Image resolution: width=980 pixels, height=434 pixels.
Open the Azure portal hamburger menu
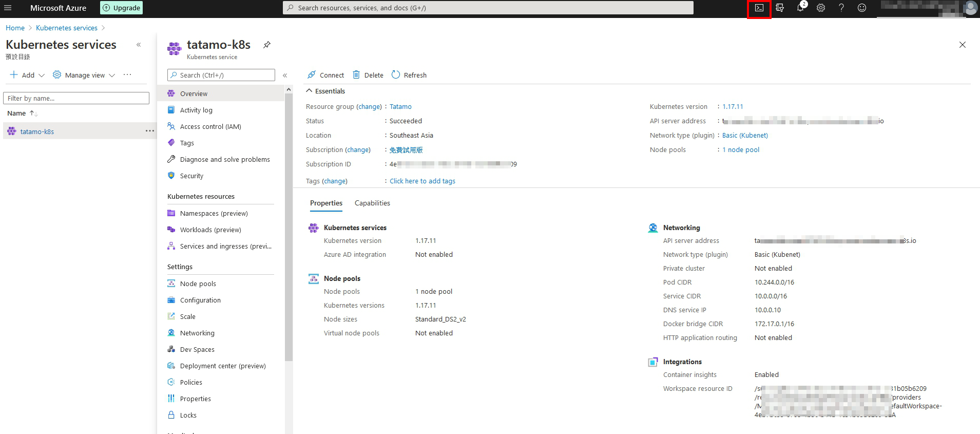pos(8,8)
